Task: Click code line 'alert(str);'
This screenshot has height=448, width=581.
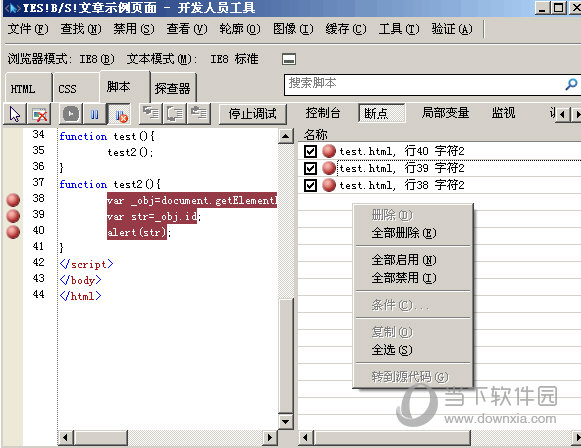Action: click(x=139, y=232)
